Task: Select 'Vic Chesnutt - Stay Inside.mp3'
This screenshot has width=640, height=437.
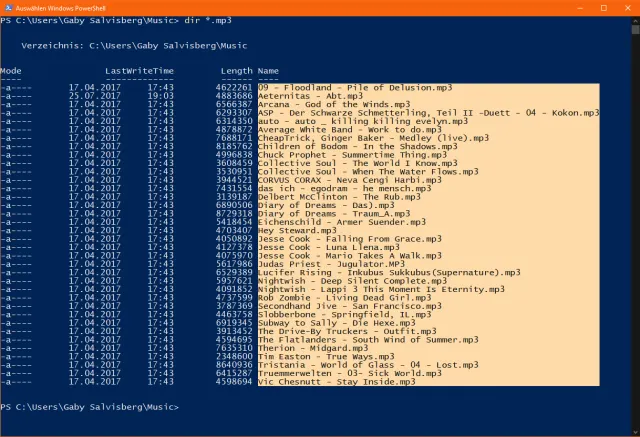Action: [337, 382]
